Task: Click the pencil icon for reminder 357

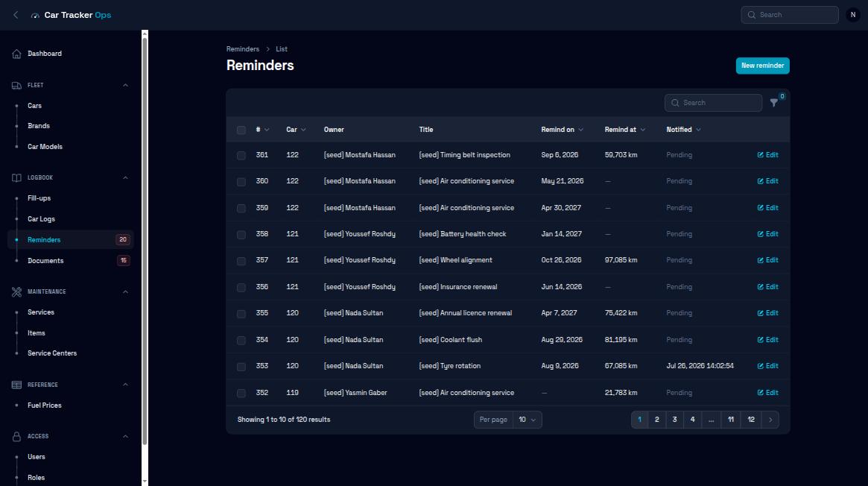Action: click(760, 260)
